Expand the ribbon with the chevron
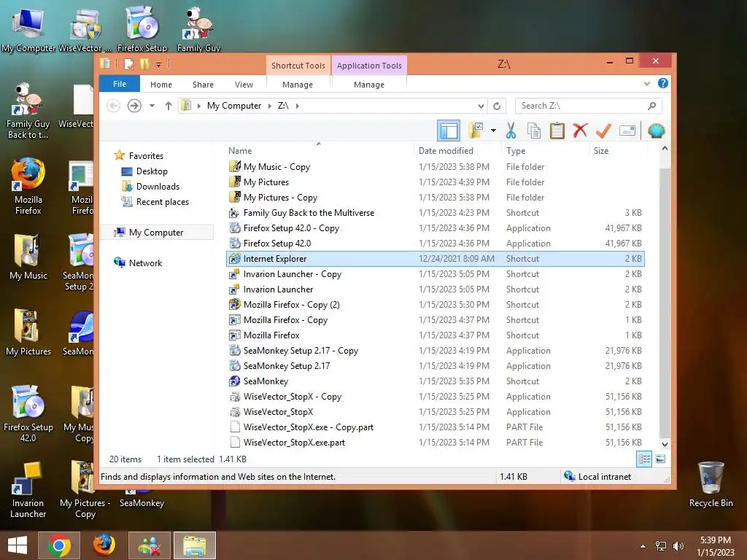The image size is (747, 560). point(646,83)
